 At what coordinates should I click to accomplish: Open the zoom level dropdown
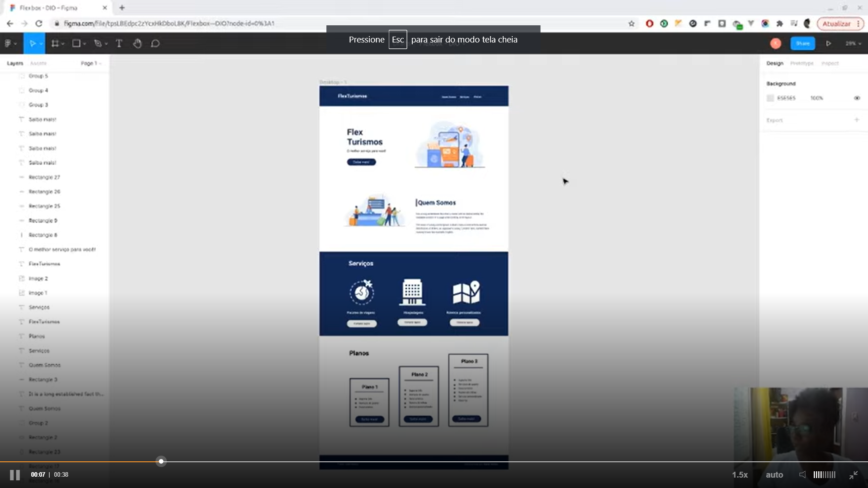click(853, 43)
